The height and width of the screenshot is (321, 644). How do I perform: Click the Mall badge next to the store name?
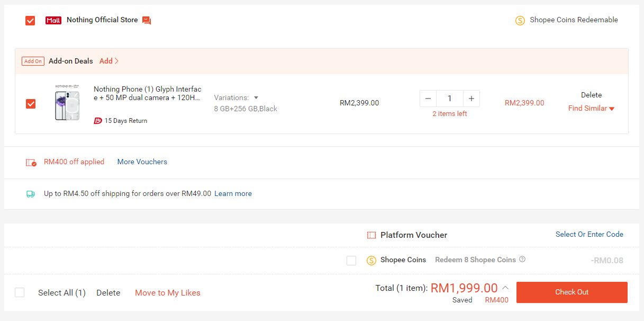point(54,19)
